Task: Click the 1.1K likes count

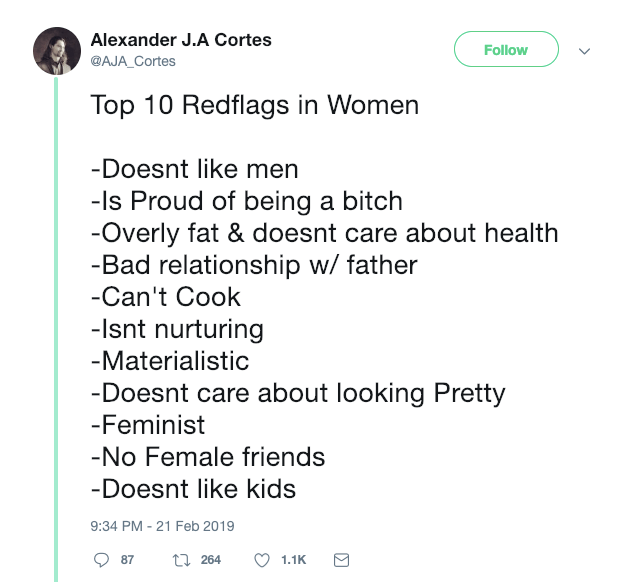Action: 295,559
